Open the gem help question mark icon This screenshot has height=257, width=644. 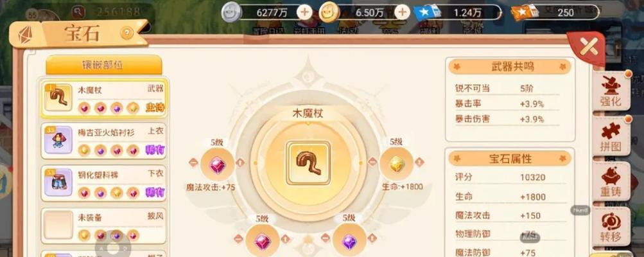click(127, 33)
